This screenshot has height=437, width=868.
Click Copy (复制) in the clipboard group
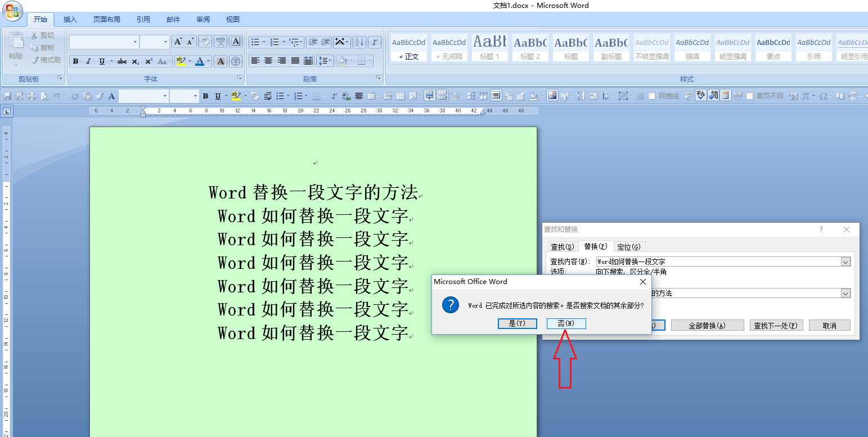(x=43, y=48)
